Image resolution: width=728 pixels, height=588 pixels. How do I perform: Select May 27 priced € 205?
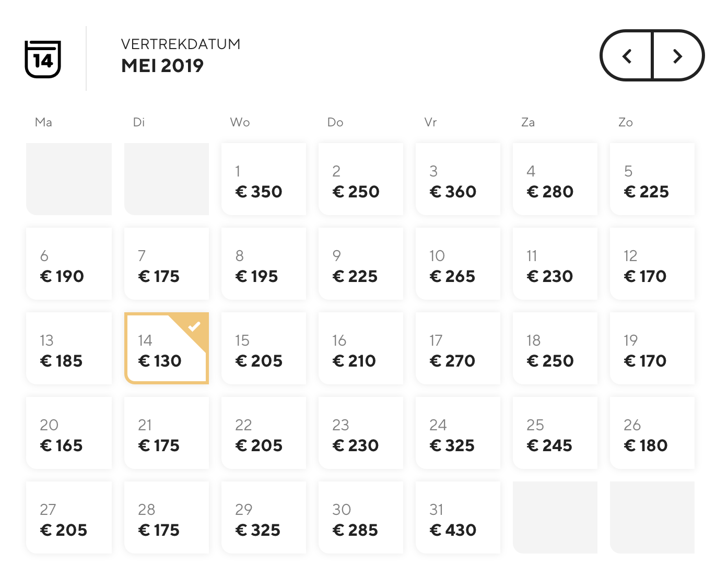click(69, 518)
